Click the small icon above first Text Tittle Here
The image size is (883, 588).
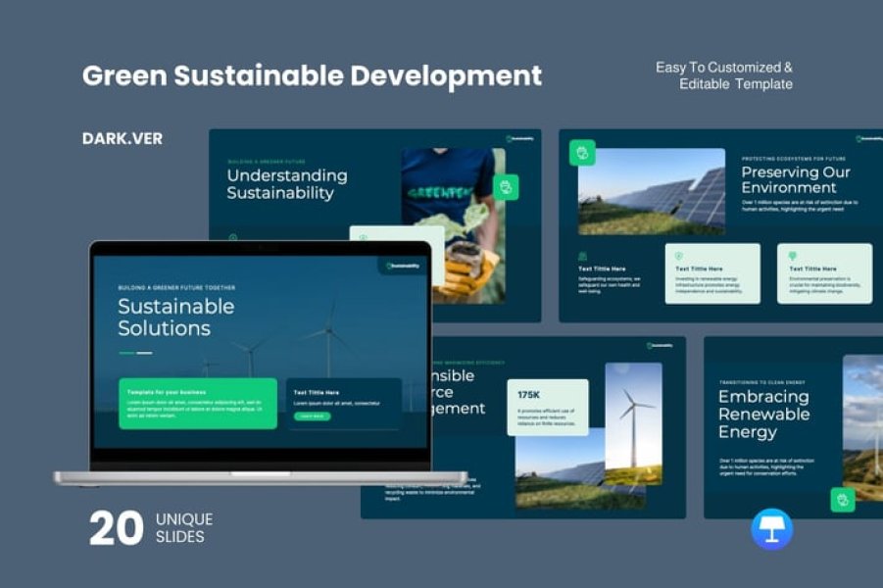click(x=582, y=256)
